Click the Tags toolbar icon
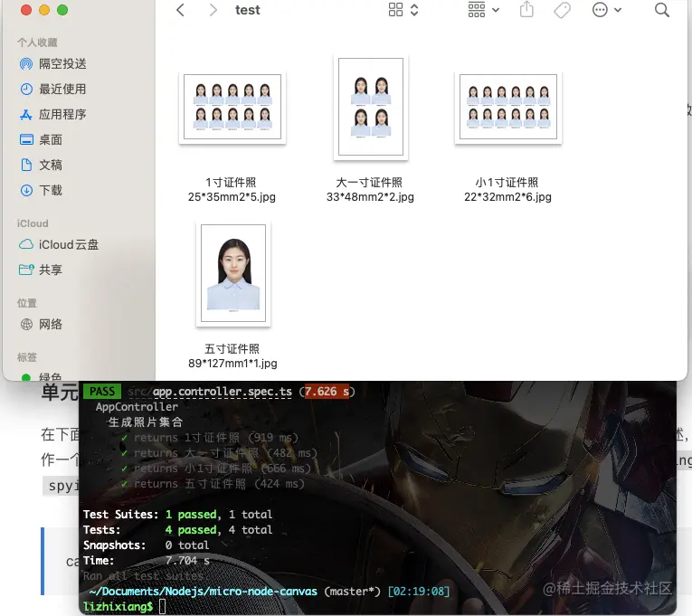Image resolution: width=692 pixels, height=616 pixels. [563, 10]
